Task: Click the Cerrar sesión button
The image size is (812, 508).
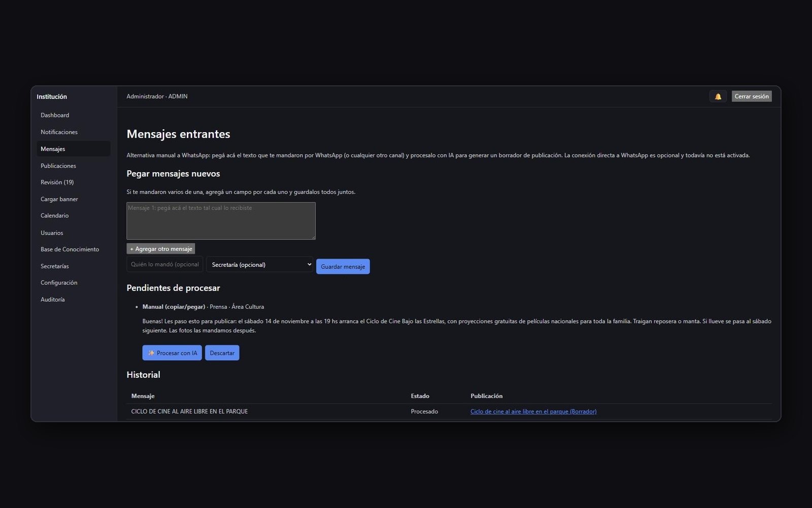Action: click(752, 97)
